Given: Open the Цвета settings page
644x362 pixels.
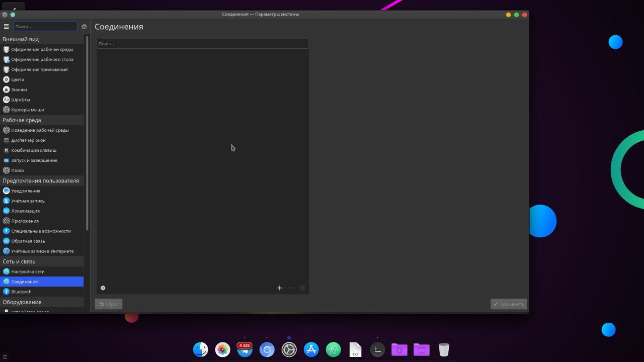Looking at the screenshot, I should (x=42, y=79).
